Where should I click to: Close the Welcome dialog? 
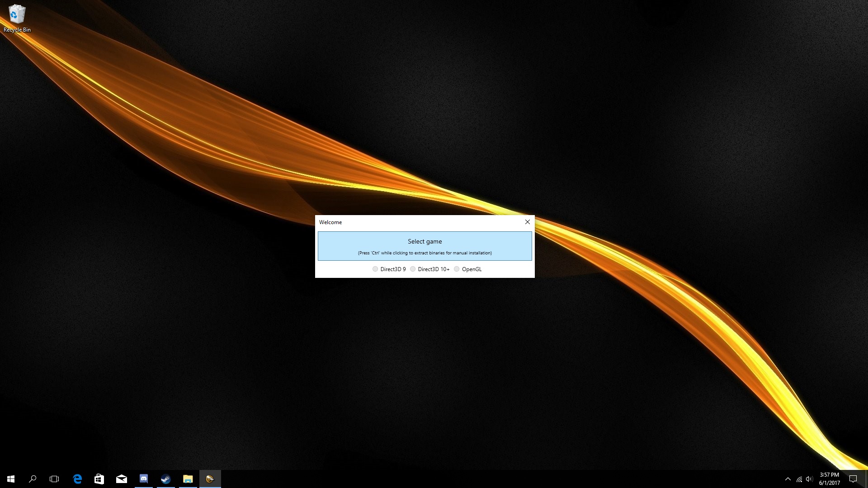(527, 222)
